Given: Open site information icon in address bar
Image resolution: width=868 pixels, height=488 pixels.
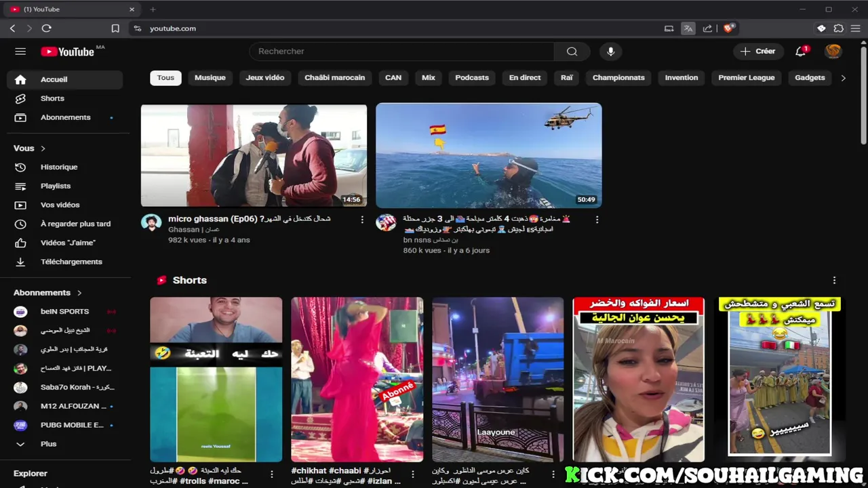Looking at the screenshot, I should coord(138,28).
